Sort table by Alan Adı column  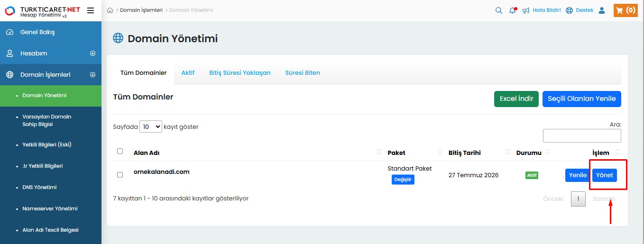click(147, 153)
